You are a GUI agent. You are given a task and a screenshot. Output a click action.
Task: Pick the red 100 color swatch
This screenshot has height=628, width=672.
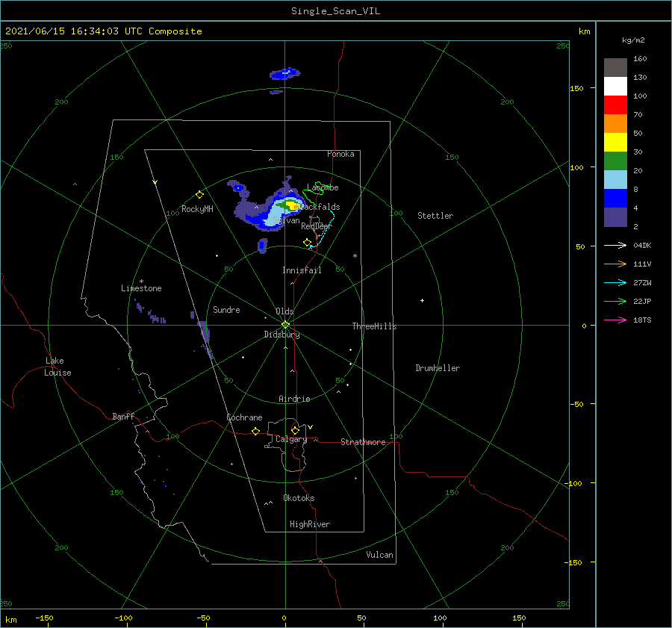(615, 105)
